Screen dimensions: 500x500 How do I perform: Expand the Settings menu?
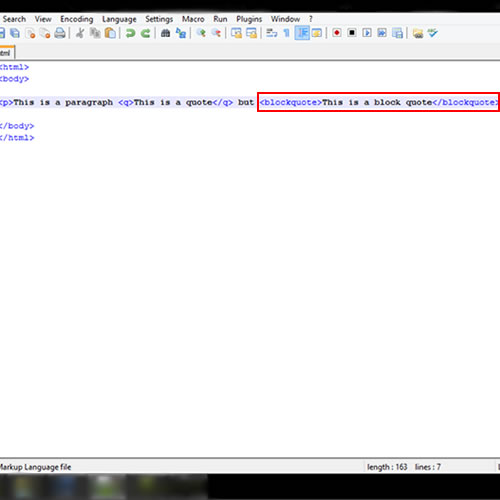click(159, 19)
